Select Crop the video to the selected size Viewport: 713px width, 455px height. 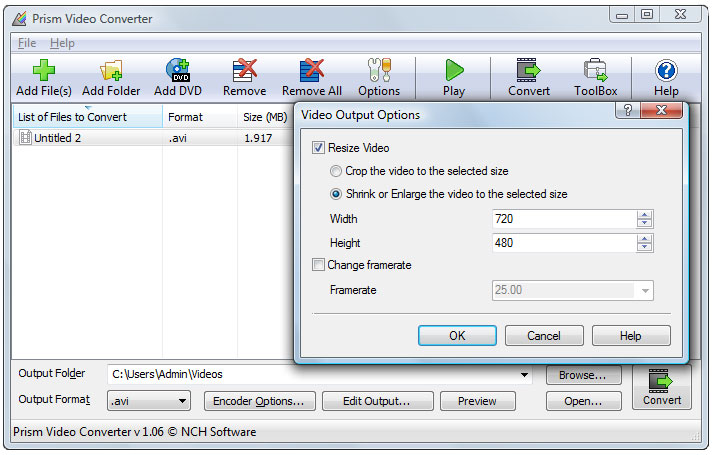(336, 171)
